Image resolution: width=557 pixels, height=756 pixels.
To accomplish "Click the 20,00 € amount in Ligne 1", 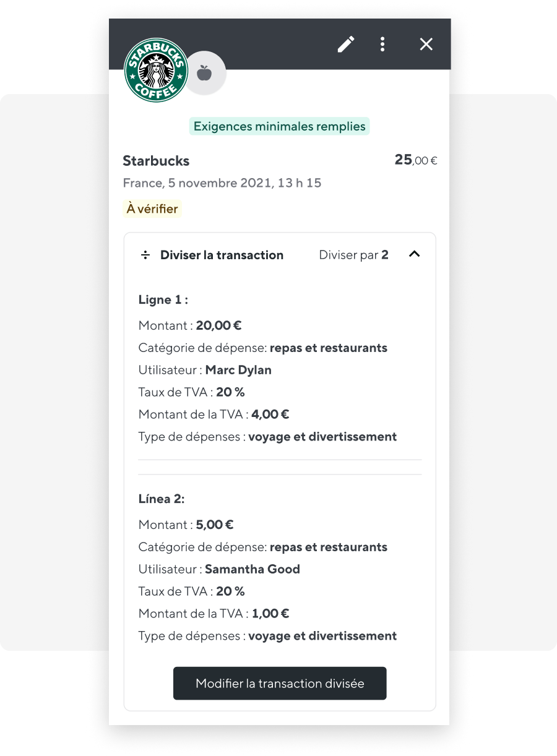I will coord(219,325).
